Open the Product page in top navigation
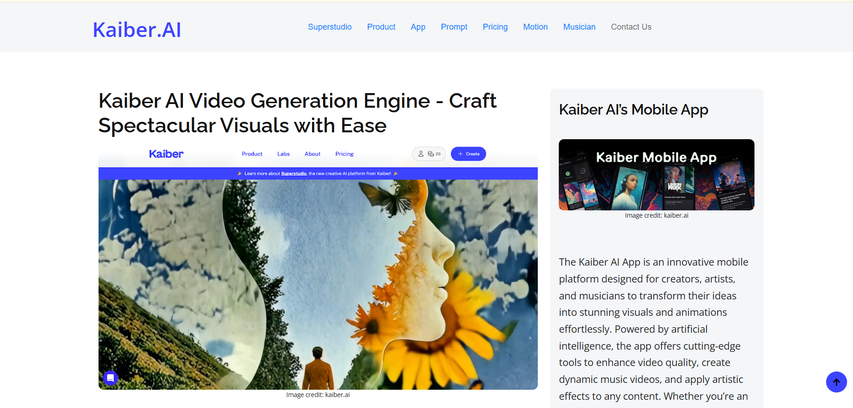 (x=381, y=27)
